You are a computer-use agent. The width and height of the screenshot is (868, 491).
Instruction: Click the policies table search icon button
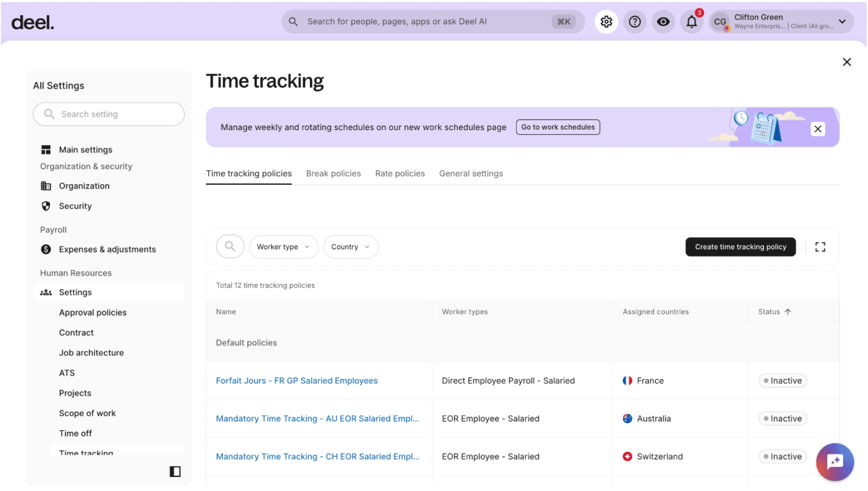coord(230,246)
